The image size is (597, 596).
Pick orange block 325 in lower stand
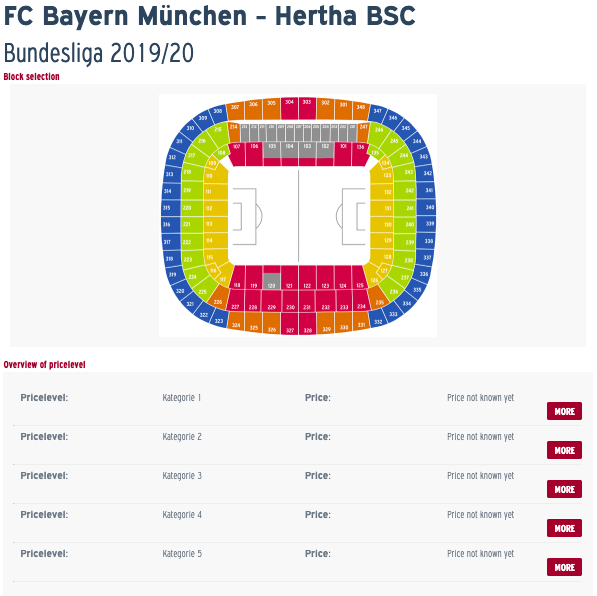coord(254,322)
